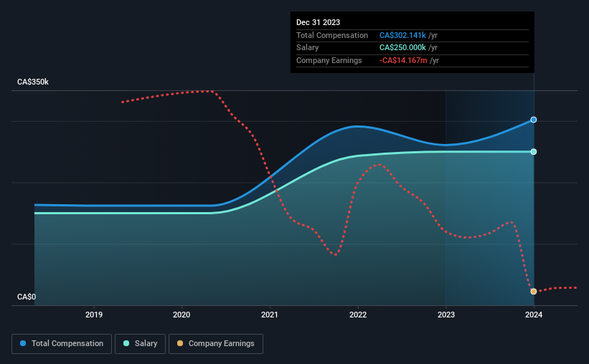Click the -CA$14.167m company earnings value
This screenshot has height=364, width=589.
403,60
